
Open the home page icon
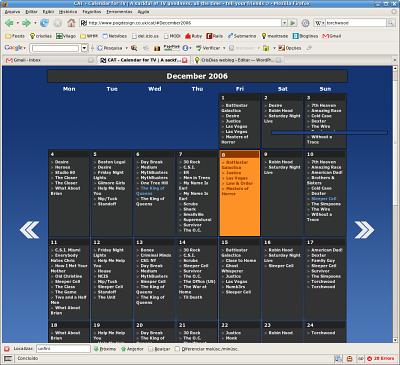tap(71, 23)
